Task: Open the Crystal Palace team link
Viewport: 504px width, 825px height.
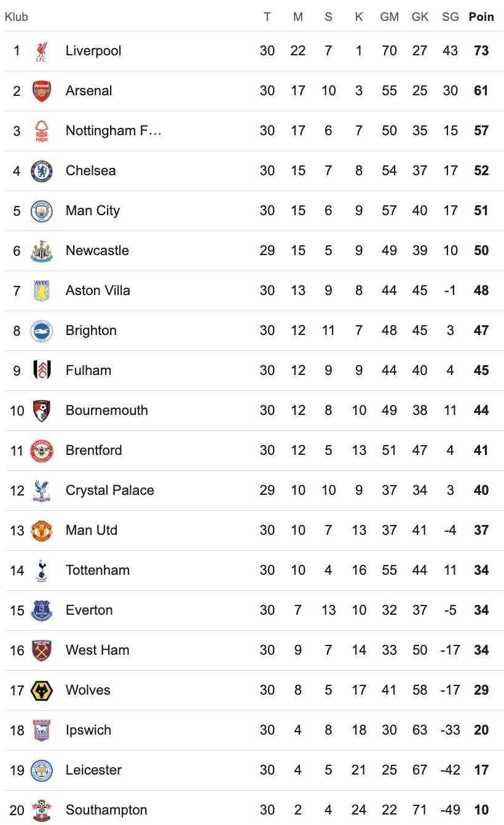Action: (110, 491)
